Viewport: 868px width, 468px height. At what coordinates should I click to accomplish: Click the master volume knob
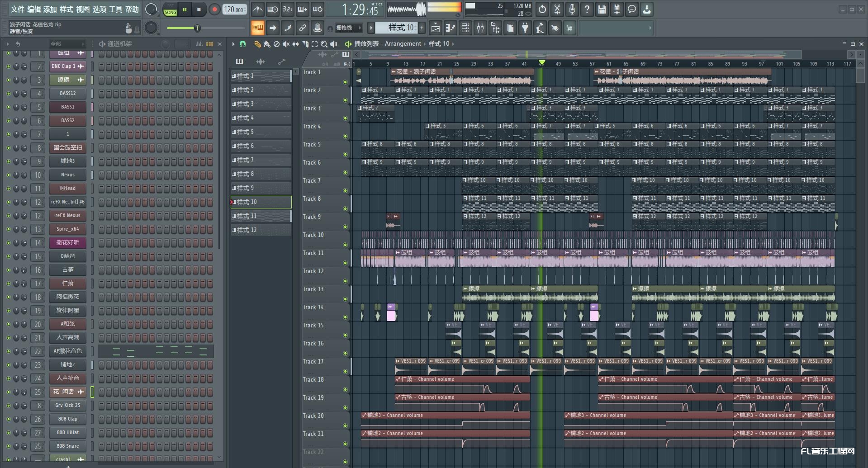[151, 9]
